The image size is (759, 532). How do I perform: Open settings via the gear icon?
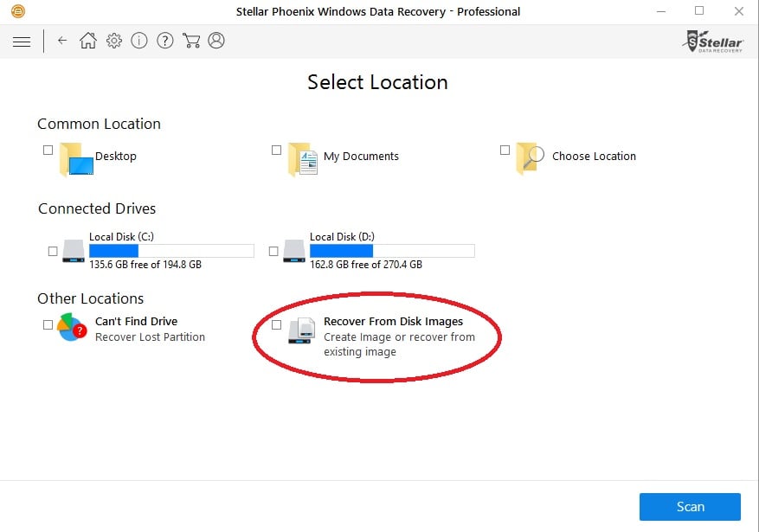tap(114, 41)
